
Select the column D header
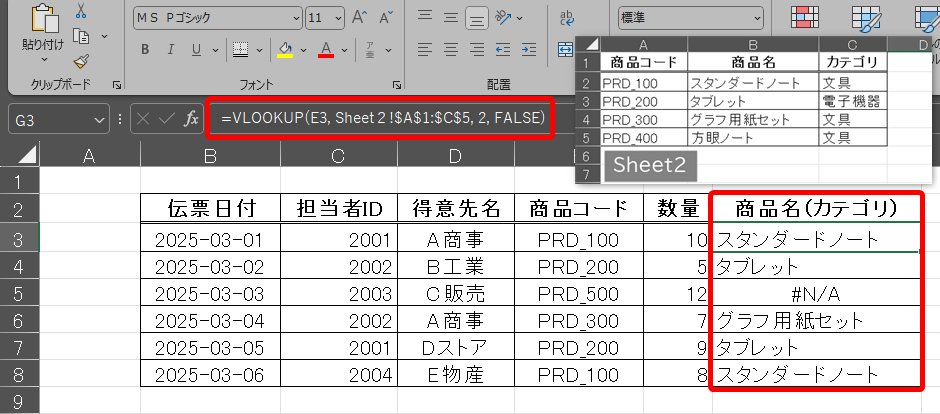tap(455, 154)
